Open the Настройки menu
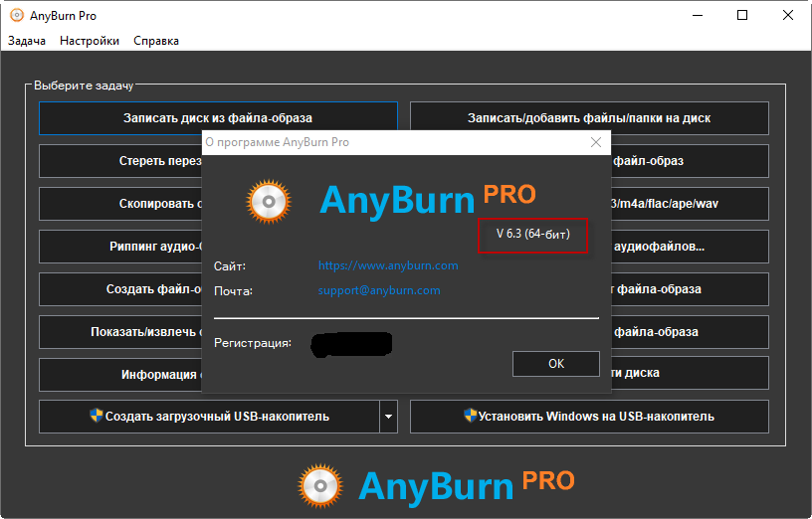 click(90, 41)
